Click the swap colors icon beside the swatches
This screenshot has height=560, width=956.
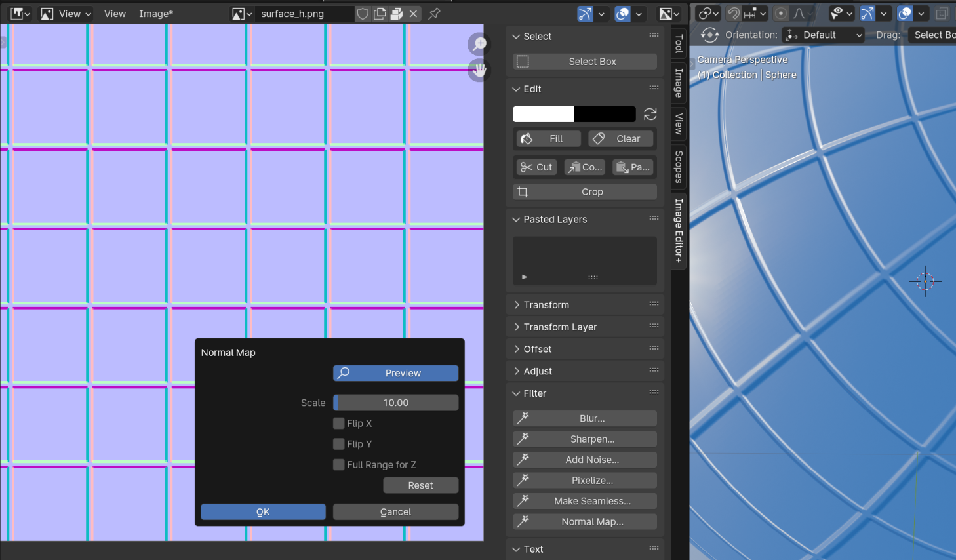click(650, 114)
